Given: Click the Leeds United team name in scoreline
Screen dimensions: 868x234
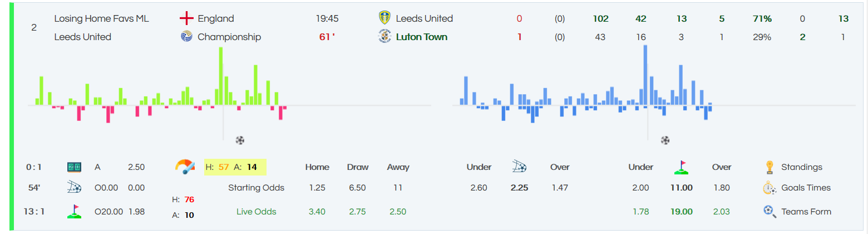Looking at the screenshot, I should 424,18.
